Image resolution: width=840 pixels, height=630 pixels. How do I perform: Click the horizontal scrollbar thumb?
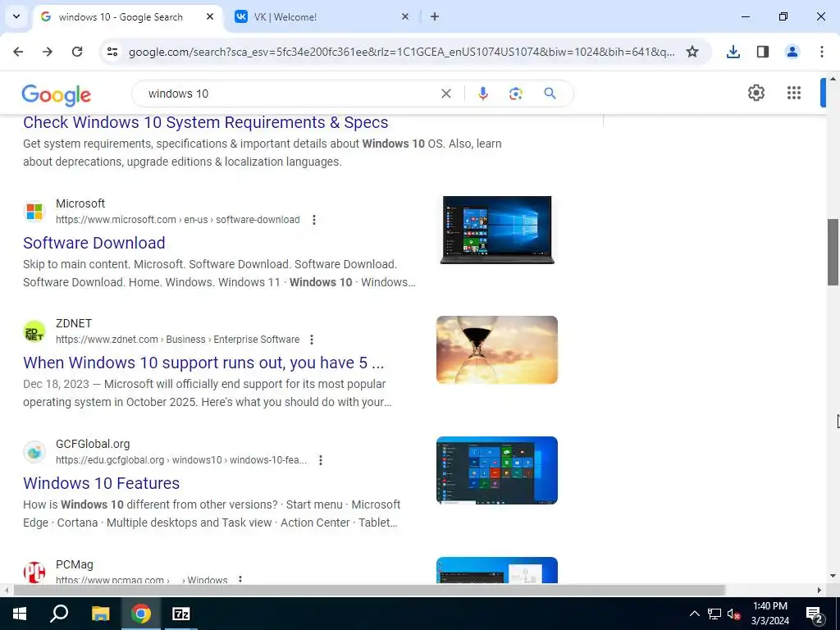pos(369,590)
